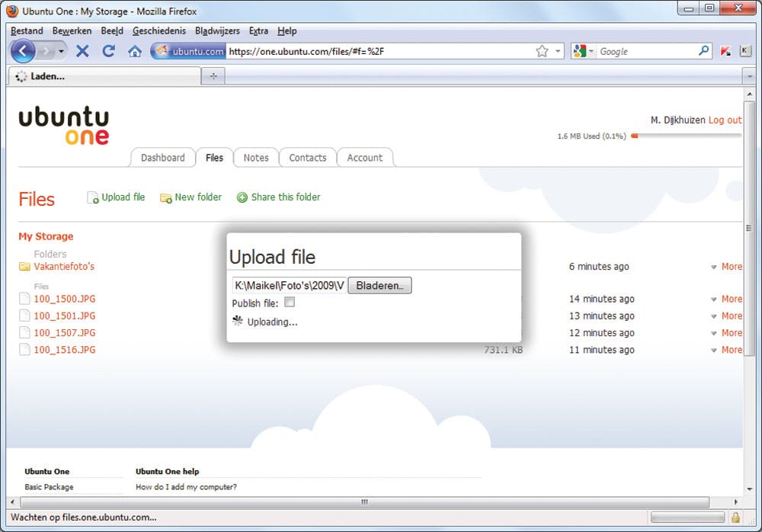Click the Bladeren browse button
Viewport: 762px width, 532px height.
(379, 286)
